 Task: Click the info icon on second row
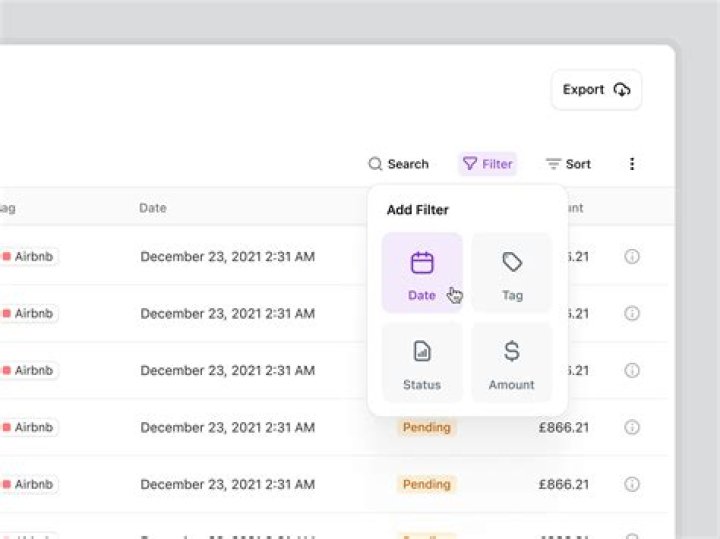click(632, 313)
